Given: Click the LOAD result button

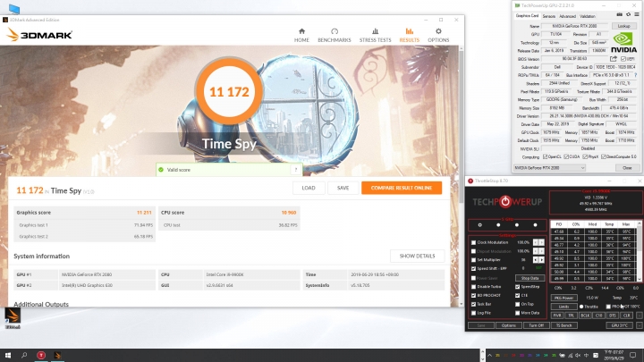Looking at the screenshot, I should 309,188.
